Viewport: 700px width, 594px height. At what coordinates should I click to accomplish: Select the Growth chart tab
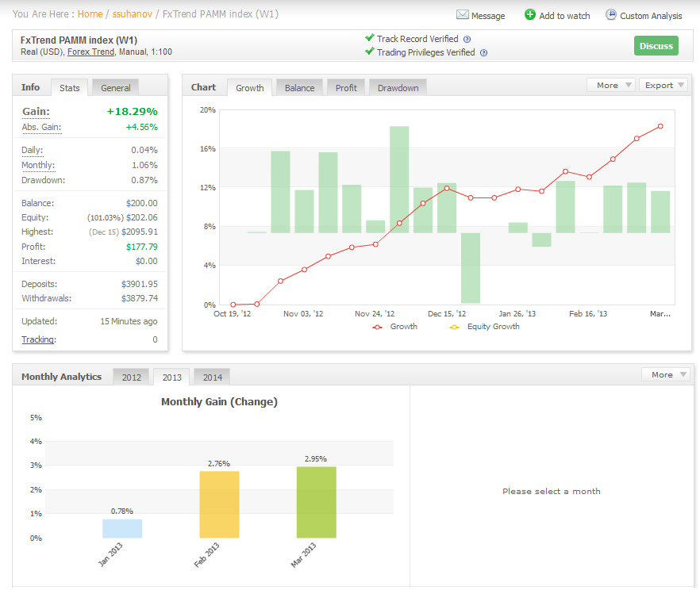[249, 88]
